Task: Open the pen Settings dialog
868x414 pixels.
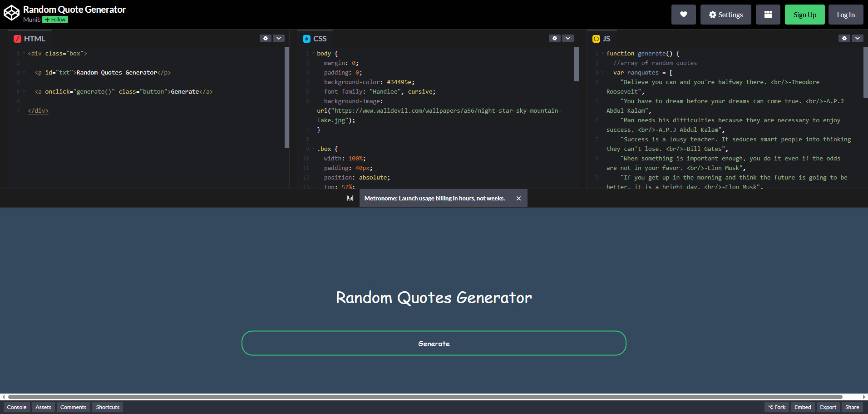Action: coord(725,14)
